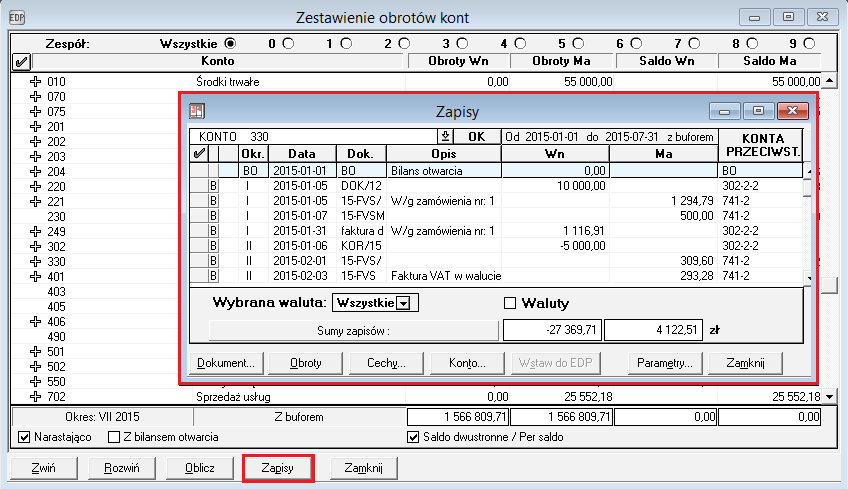
Task: Expand account 010 tree node
Action: tap(36, 81)
